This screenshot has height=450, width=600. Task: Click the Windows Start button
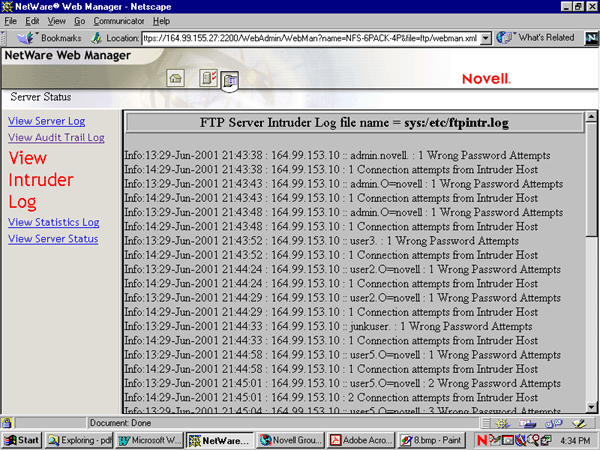tap(22, 440)
